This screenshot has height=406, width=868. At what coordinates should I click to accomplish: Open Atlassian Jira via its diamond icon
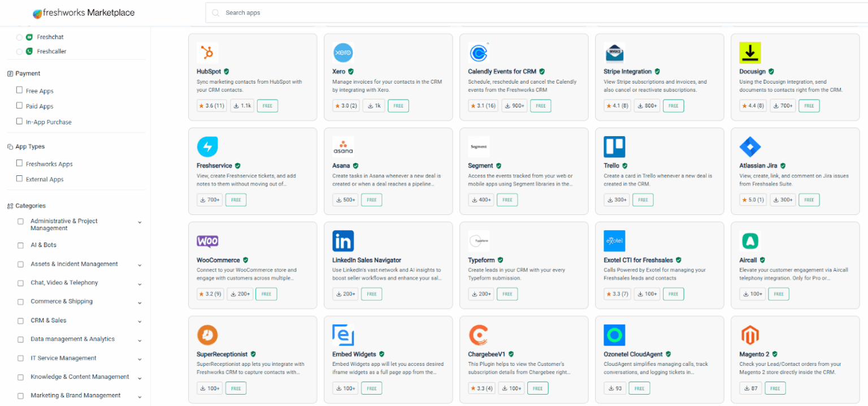(x=750, y=146)
